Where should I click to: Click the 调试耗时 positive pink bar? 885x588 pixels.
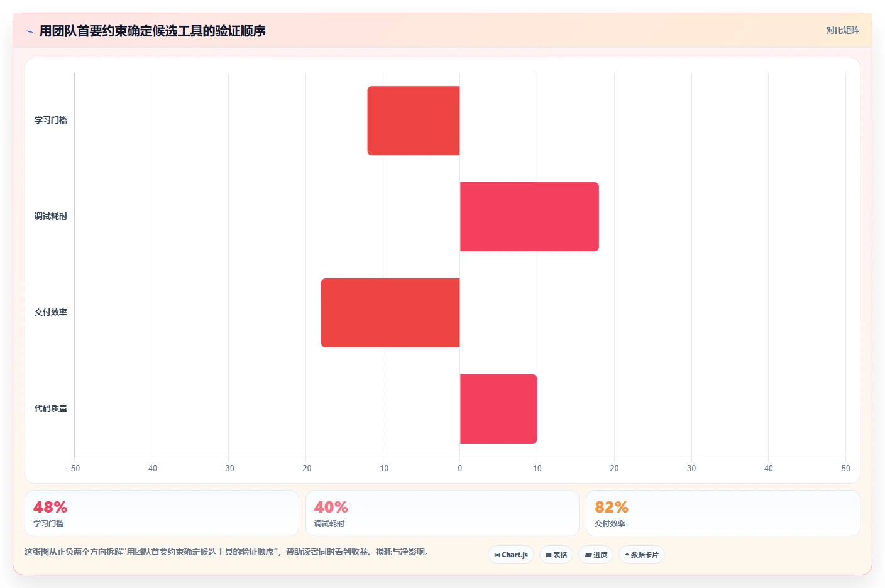click(529, 217)
